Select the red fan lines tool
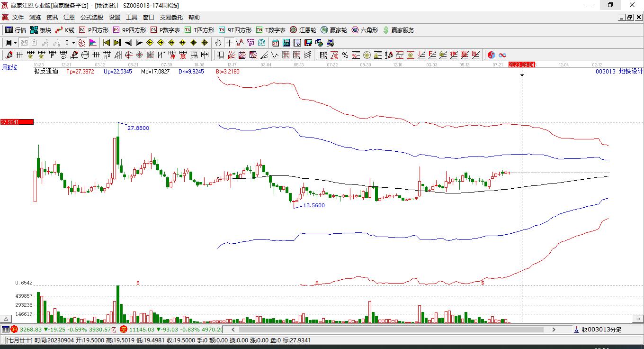Screen dimensions: 644x349 [x=232, y=55]
